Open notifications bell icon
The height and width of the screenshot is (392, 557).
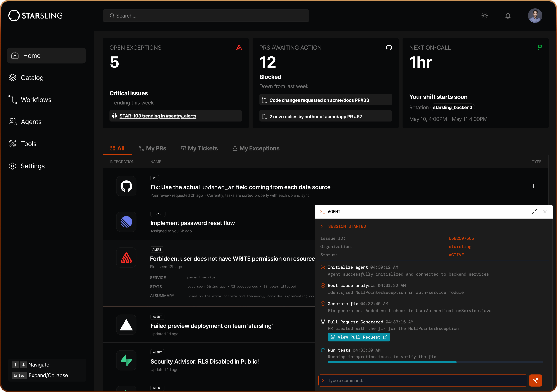click(508, 16)
